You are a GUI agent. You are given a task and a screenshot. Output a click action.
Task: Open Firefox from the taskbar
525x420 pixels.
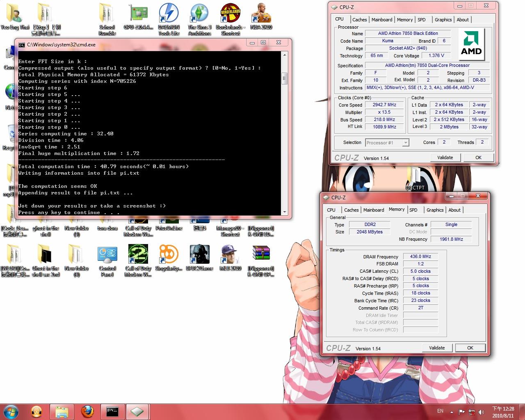[x=87, y=411]
